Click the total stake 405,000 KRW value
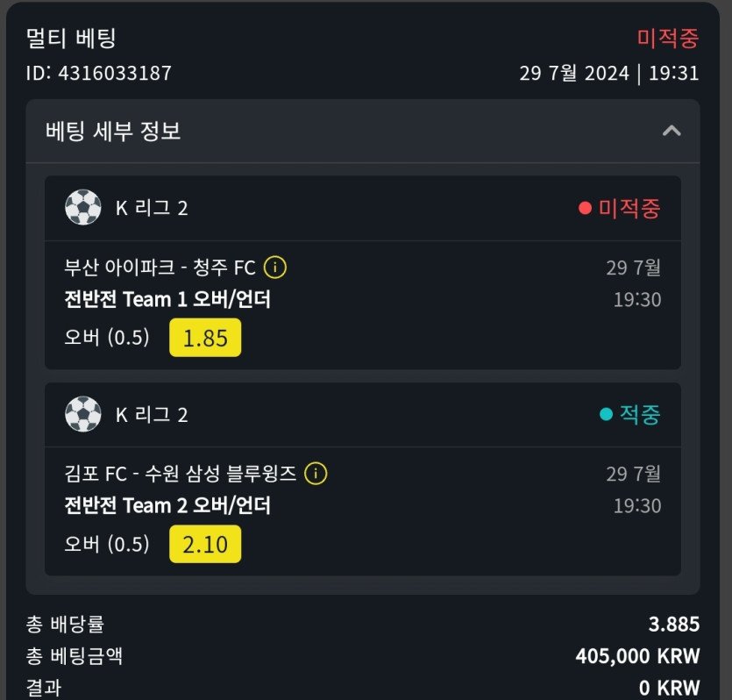Screen dimensions: 732x700 pos(637,656)
